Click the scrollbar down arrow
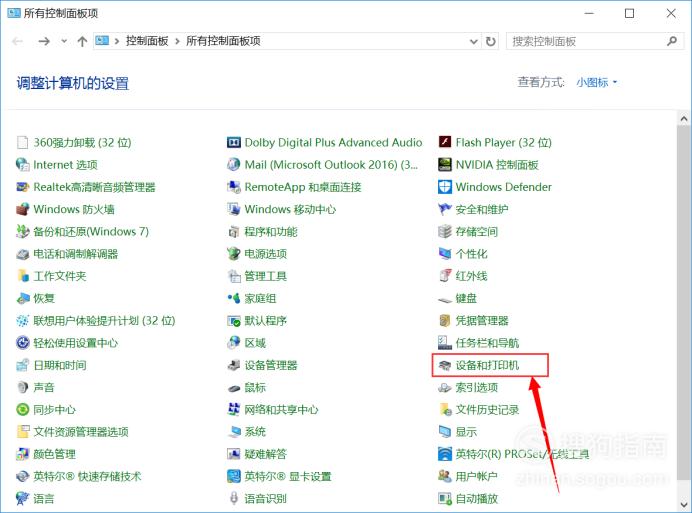Image resolution: width=692 pixels, height=513 pixels. click(x=684, y=504)
